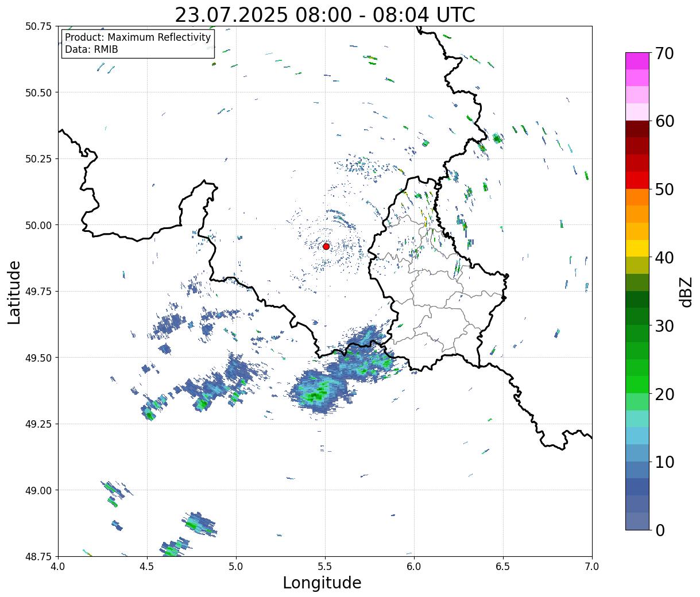Click the red radar location marker
This screenshot has height=597, width=700.
pos(326,246)
